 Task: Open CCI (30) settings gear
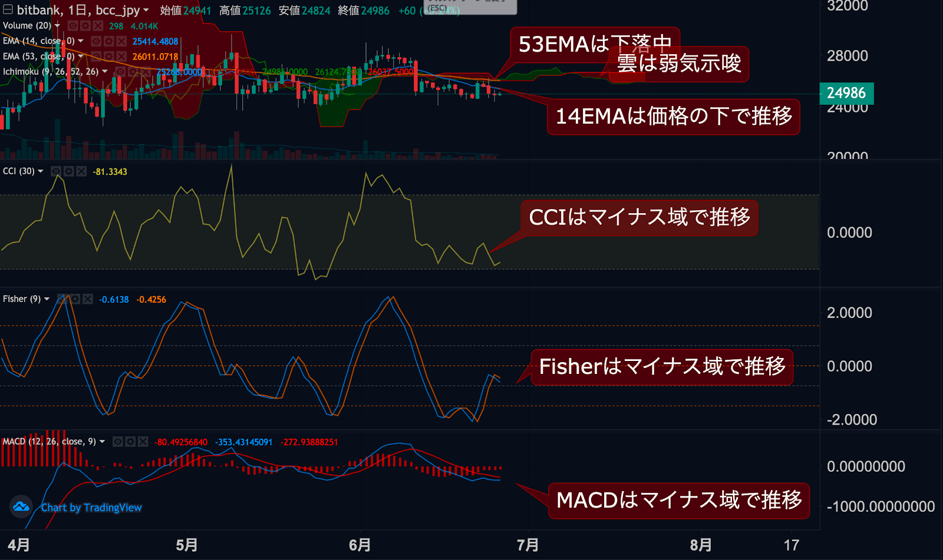point(69,171)
